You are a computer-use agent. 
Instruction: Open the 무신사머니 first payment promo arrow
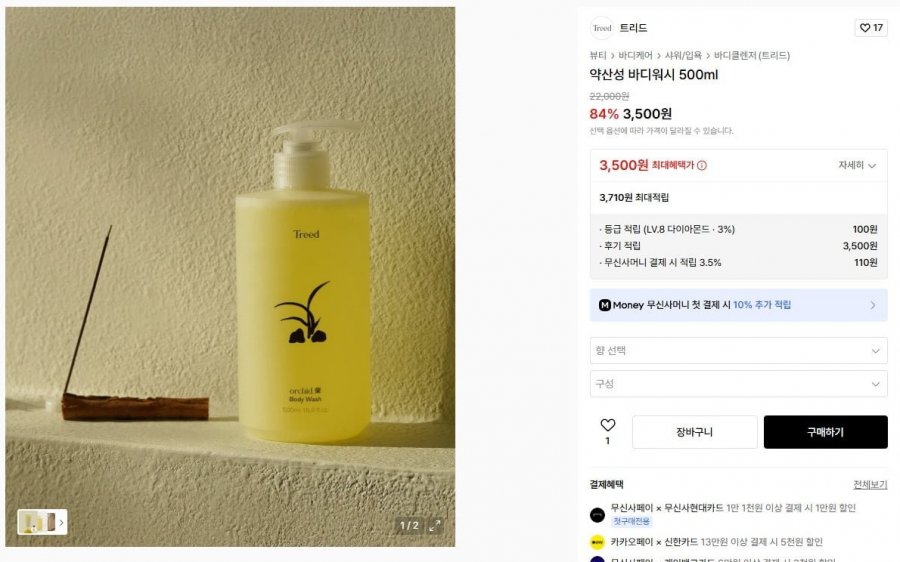[872, 305]
